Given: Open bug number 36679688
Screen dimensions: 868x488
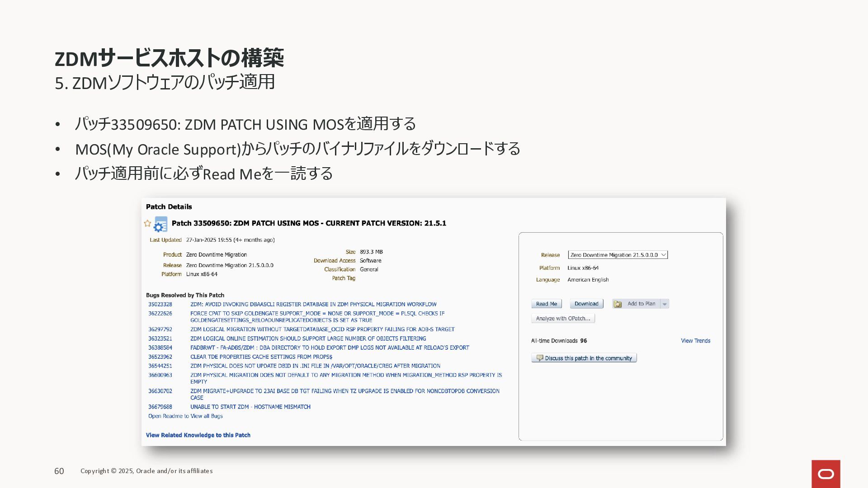Looking at the screenshot, I should coord(160,407).
